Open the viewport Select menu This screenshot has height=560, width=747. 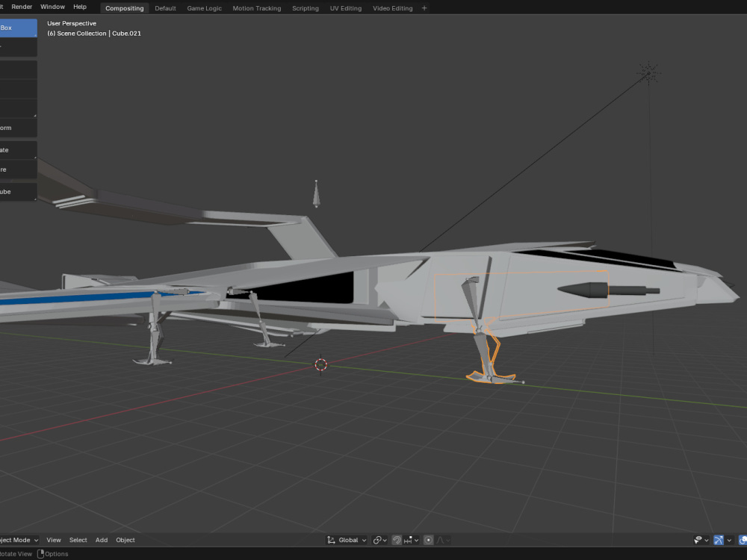point(78,540)
